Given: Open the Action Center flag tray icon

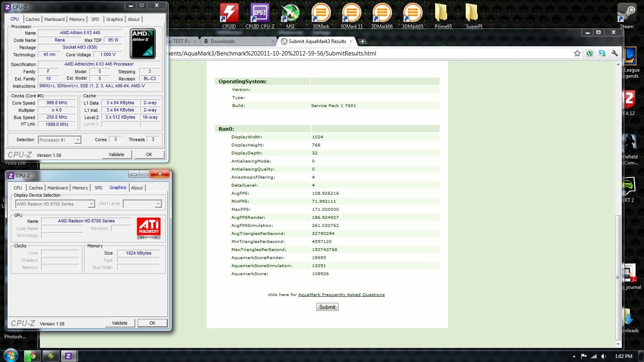Looking at the screenshot, I should tap(584, 356).
